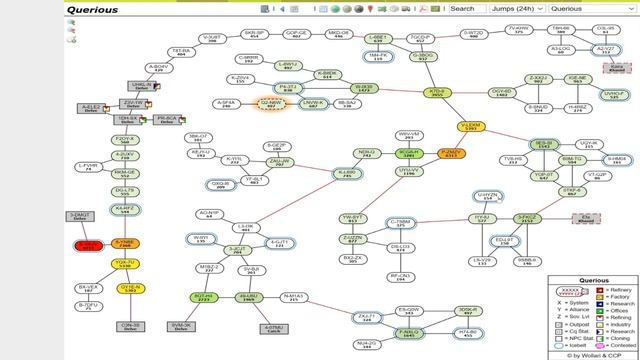Select the 49-U6U system node
Viewport: 640px width, 360px height.
tap(249, 297)
